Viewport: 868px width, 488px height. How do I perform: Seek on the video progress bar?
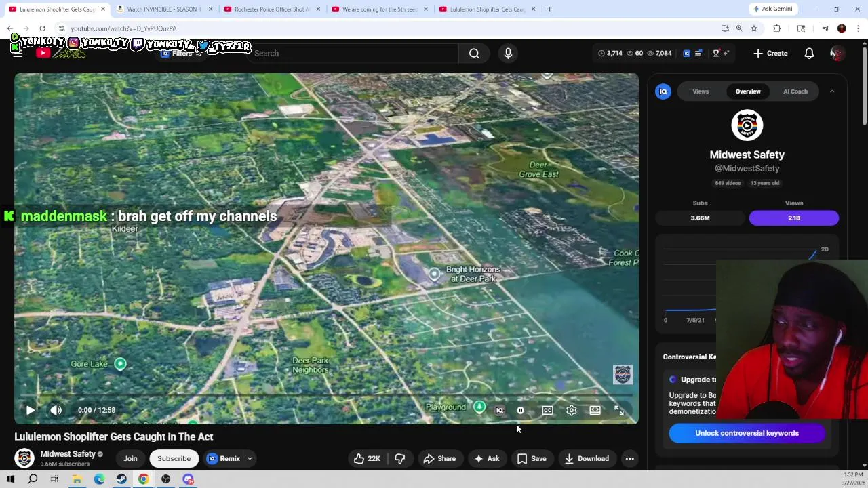326,395
